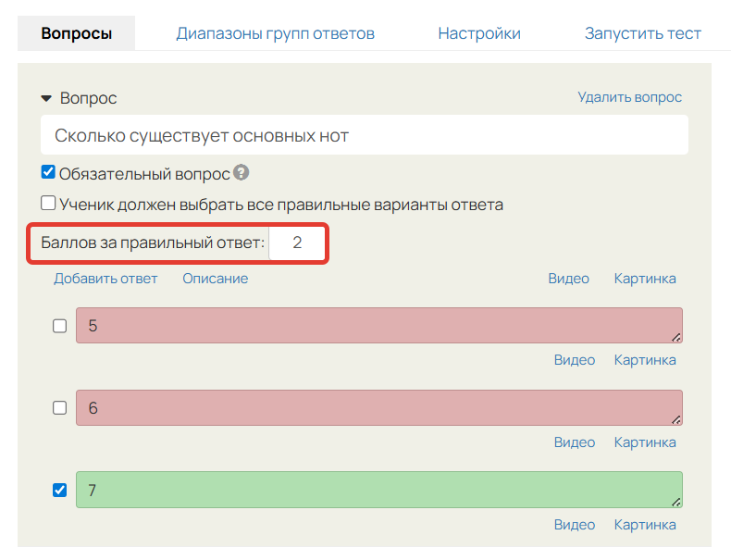Viewport: 731px width, 560px height.
Task: Grab resize handle of answer 6 field
Action: coord(676,419)
